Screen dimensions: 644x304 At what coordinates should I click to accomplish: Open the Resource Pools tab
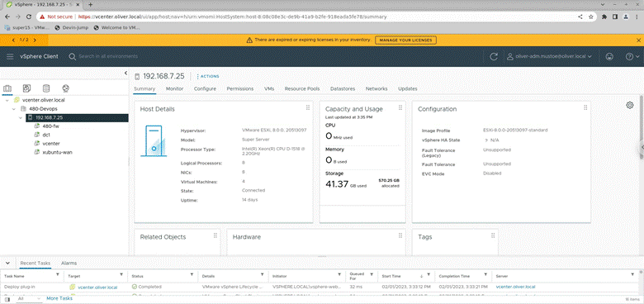point(302,88)
